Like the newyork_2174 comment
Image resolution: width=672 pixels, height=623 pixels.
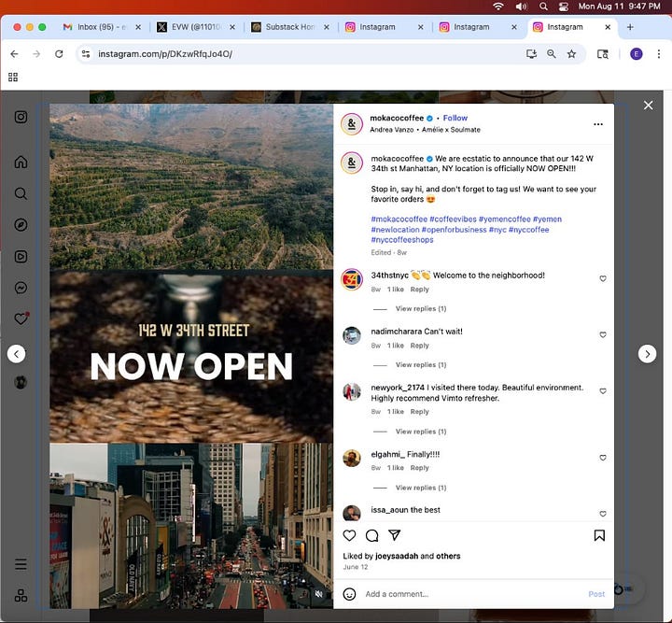click(x=603, y=391)
